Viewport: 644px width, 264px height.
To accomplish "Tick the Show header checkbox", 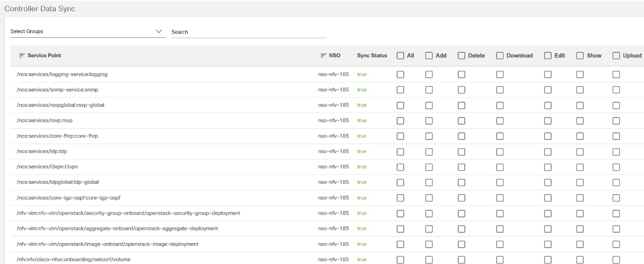I will pos(580,56).
